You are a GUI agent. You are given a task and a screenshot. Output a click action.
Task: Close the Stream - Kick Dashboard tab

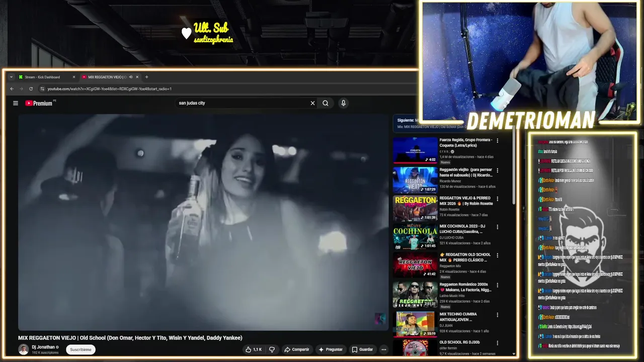(x=73, y=77)
